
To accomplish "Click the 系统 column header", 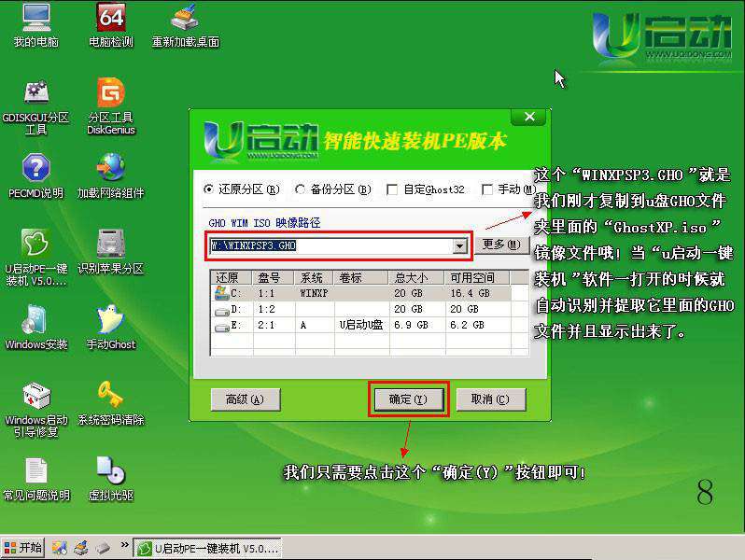I will [315, 278].
